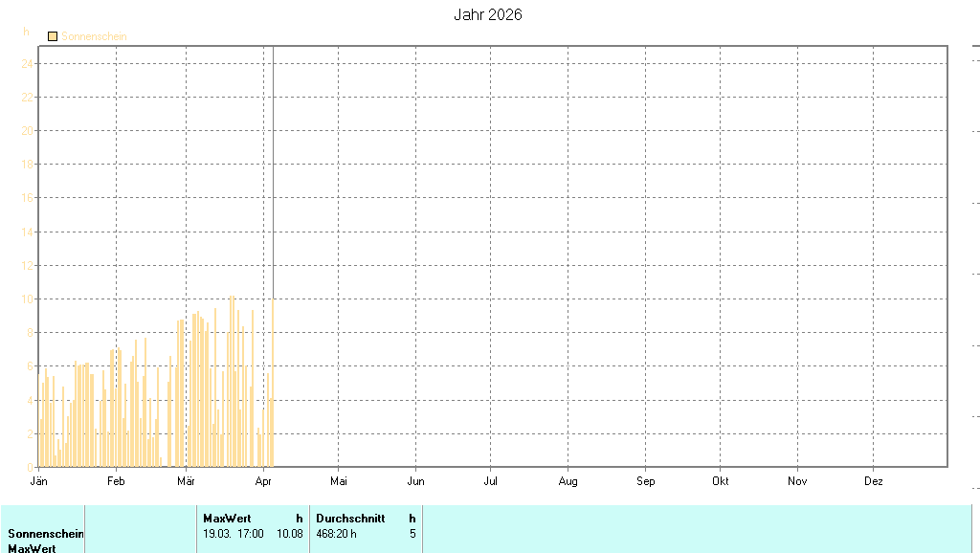The image size is (980, 553).
Task: Select the Feb month label
Action: pos(116,481)
